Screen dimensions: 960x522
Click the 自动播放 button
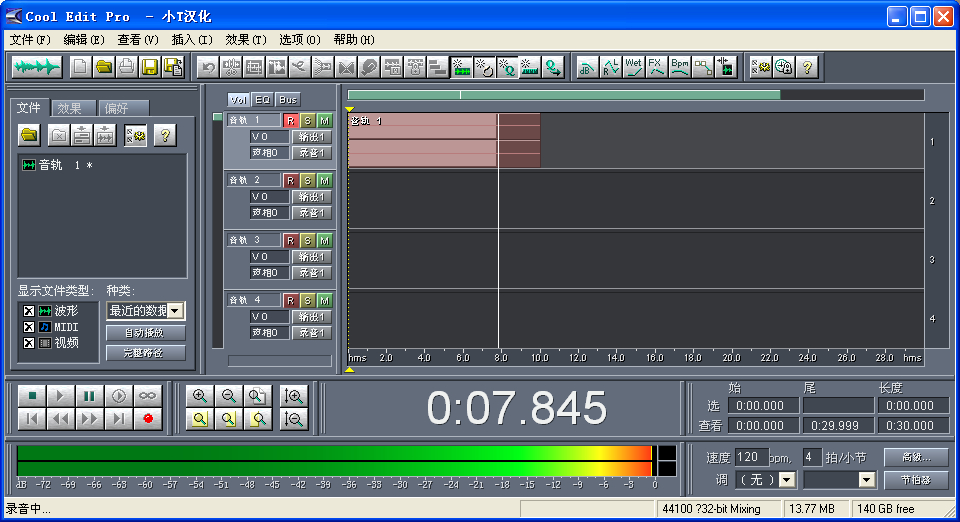pos(145,333)
